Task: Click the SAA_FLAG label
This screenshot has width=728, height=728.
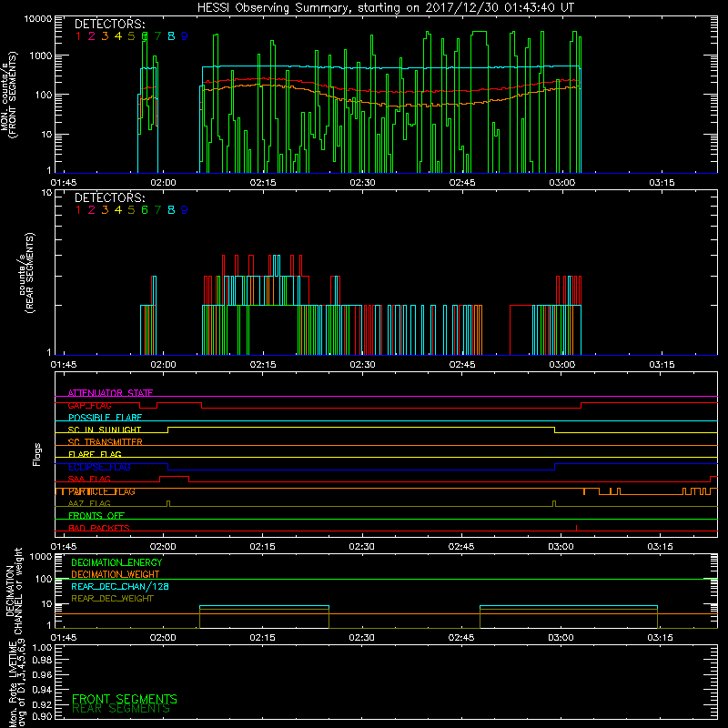Action: (89, 479)
